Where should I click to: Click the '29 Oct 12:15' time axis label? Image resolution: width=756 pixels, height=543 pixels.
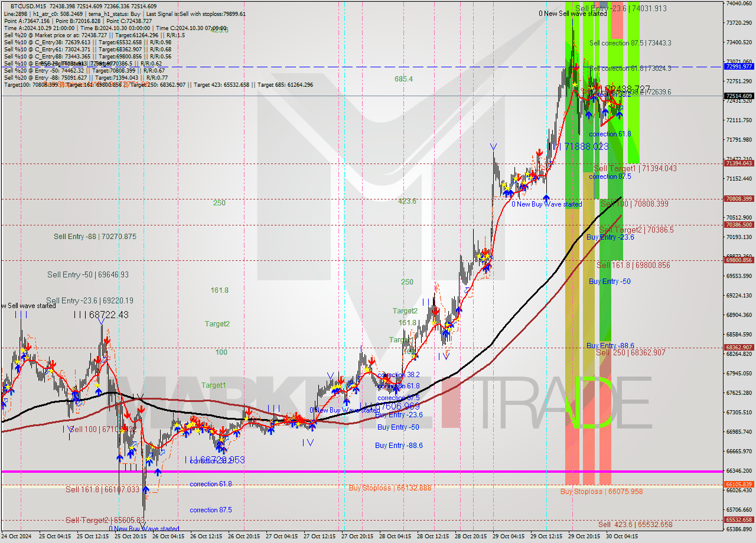[546, 537]
